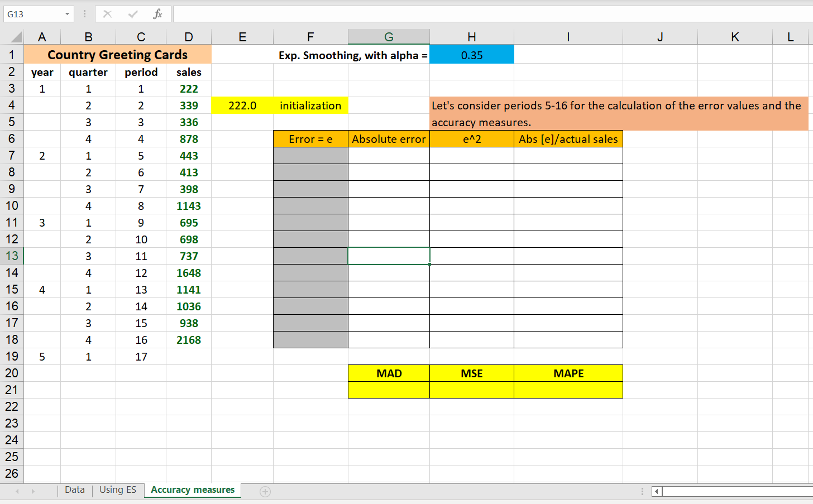Click the MAPE label cell
This screenshot has width=813, height=504.
tap(568, 373)
